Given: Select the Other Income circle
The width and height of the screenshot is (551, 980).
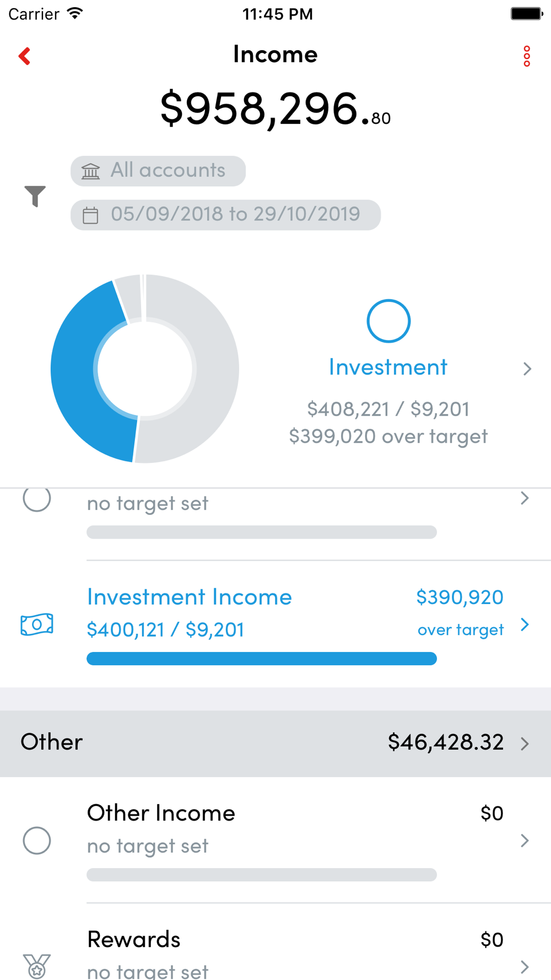Looking at the screenshot, I should click(37, 841).
